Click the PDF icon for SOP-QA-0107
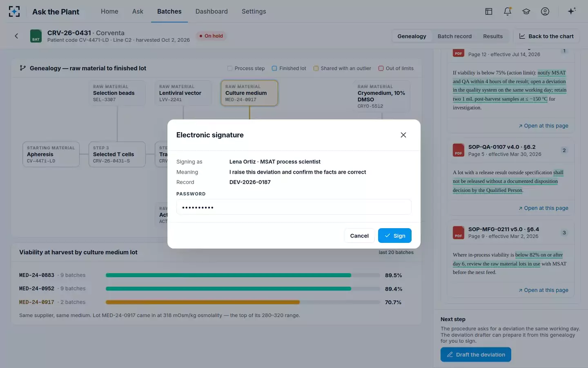Screen dimensions: 588x368 click(x=459, y=150)
